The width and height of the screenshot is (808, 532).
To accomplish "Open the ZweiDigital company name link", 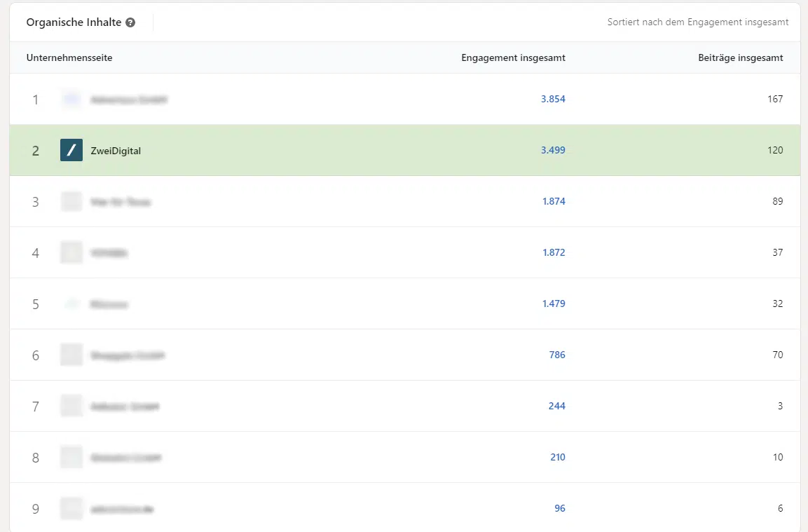I will click(x=116, y=151).
